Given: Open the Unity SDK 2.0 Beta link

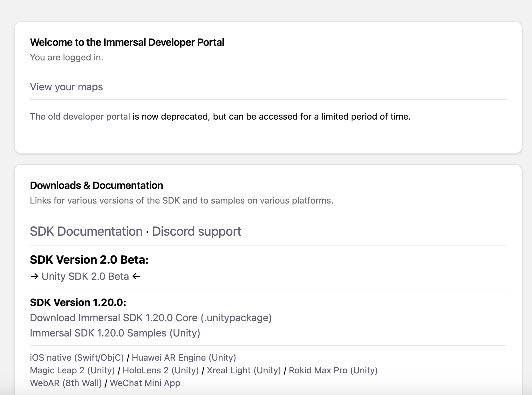Looking at the screenshot, I should [85, 276].
